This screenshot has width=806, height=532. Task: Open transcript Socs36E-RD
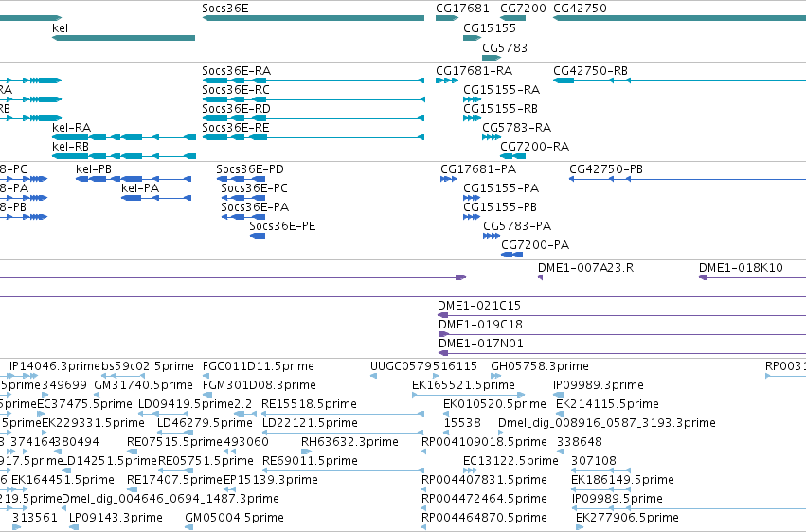237,108
